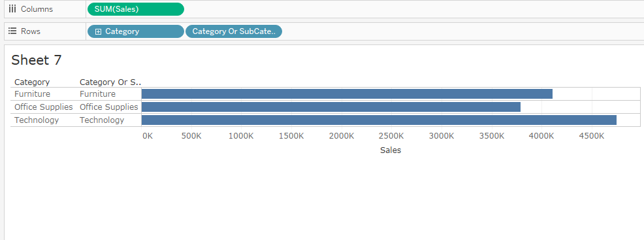Expand the Category pill plus icon

click(98, 31)
